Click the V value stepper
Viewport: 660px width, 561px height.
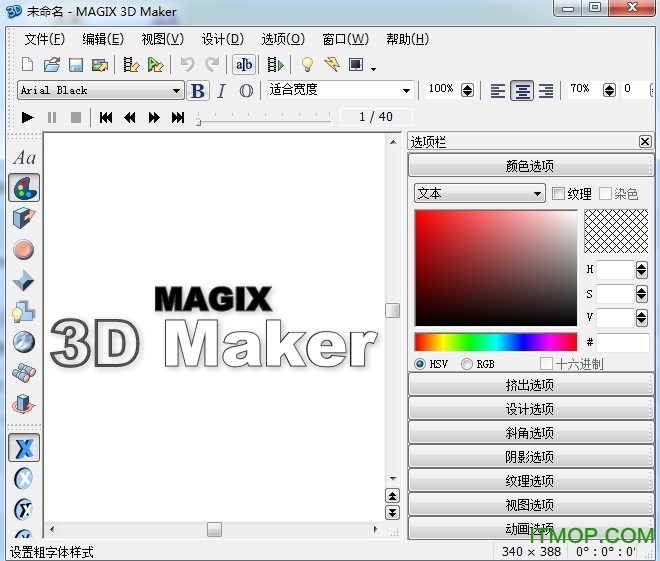641,318
